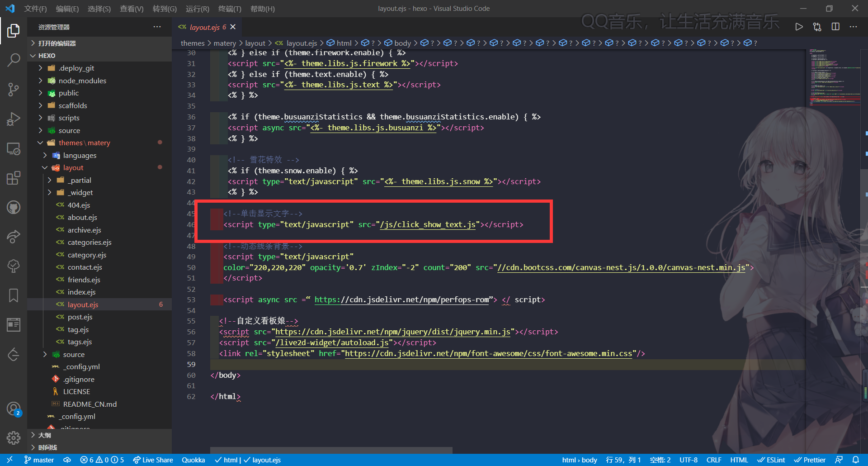Expand the 时间线 timeline section
The width and height of the screenshot is (868, 466).
pyautogui.click(x=99, y=447)
